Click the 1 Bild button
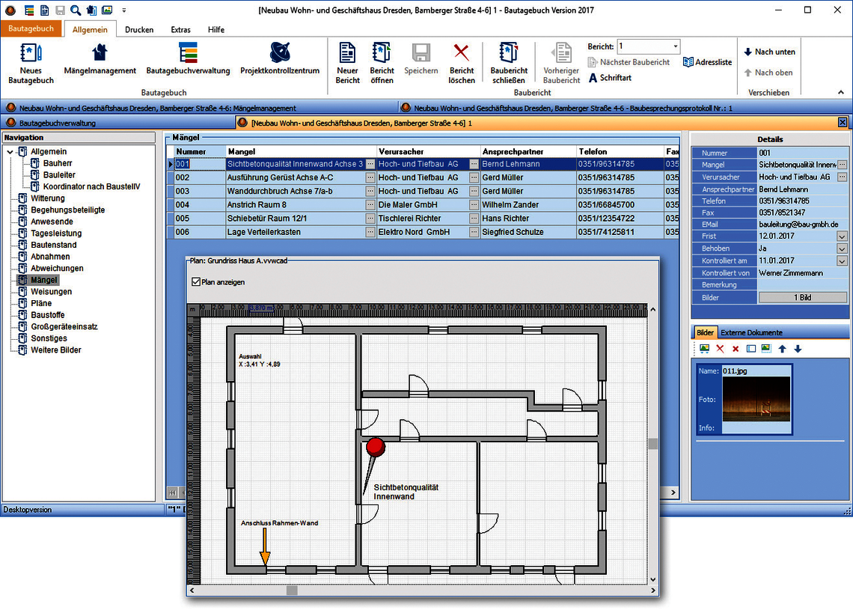 click(802, 298)
